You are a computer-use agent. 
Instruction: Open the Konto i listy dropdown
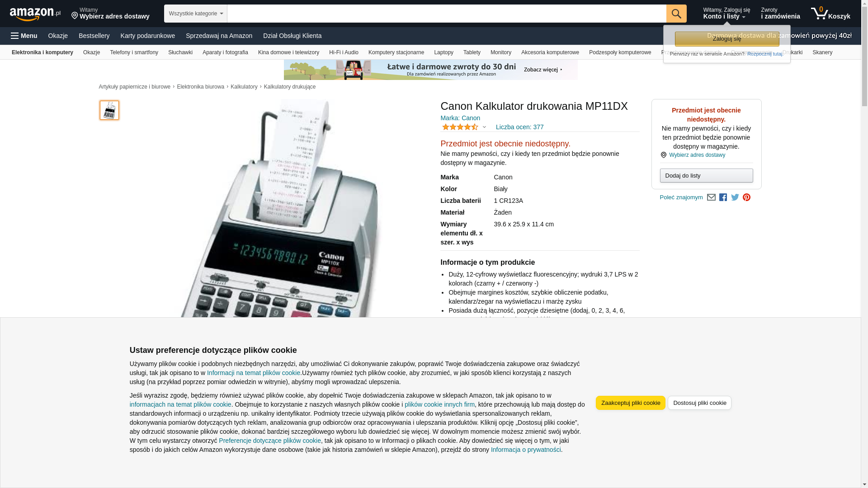[726, 14]
